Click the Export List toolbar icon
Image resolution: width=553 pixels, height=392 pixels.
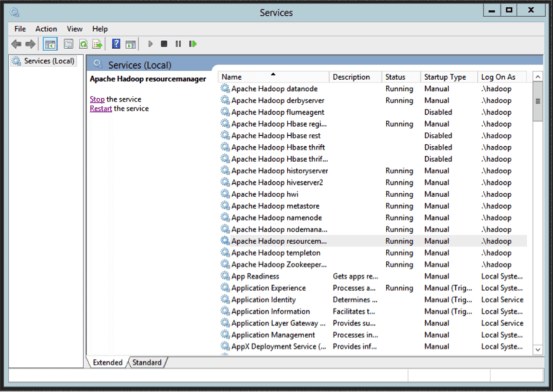tap(97, 44)
